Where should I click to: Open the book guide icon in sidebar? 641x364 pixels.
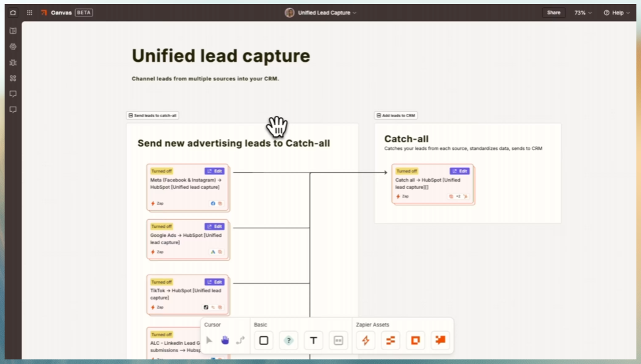(x=13, y=31)
